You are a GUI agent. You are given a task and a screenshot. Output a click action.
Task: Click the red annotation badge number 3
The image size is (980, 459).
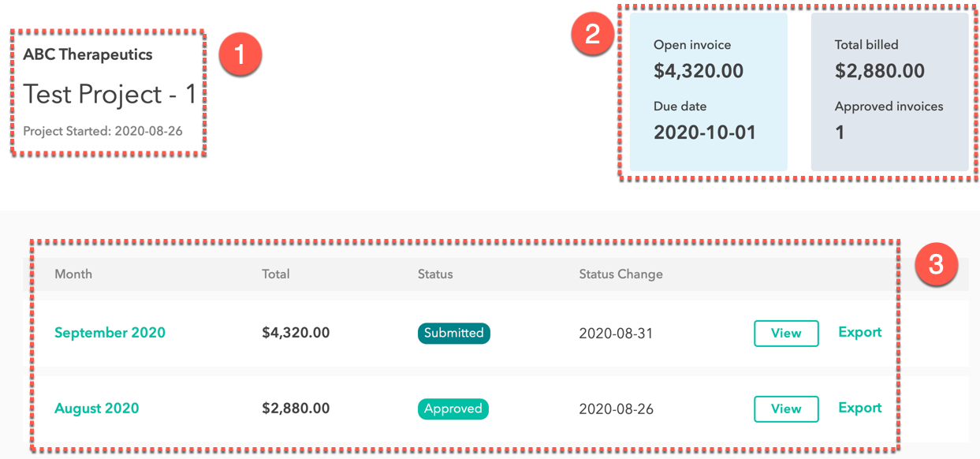coord(936,264)
